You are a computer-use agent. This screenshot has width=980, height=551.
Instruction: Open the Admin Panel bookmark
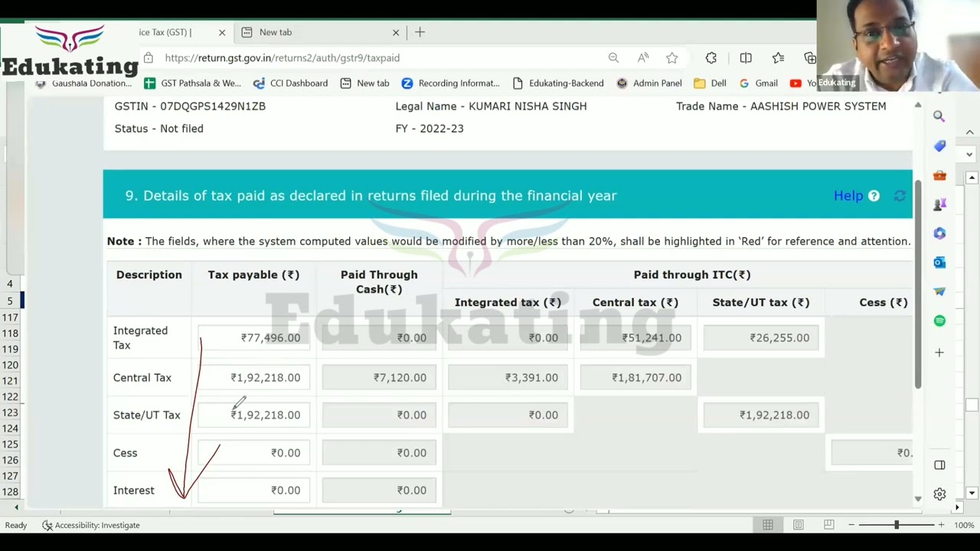click(649, 83)
